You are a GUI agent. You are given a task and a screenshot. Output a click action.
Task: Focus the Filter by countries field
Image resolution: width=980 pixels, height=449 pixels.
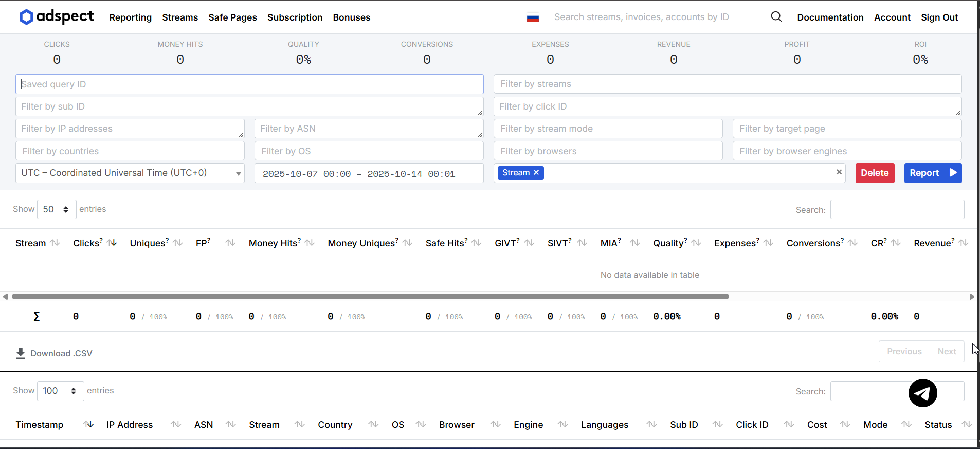click(130, 151)
